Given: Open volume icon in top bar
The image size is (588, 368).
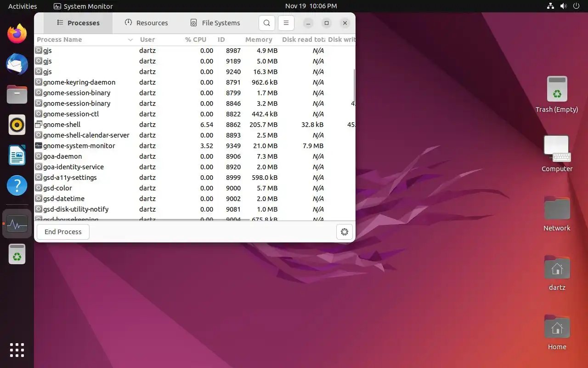Looking at the screenshot, I should [563, 6].
